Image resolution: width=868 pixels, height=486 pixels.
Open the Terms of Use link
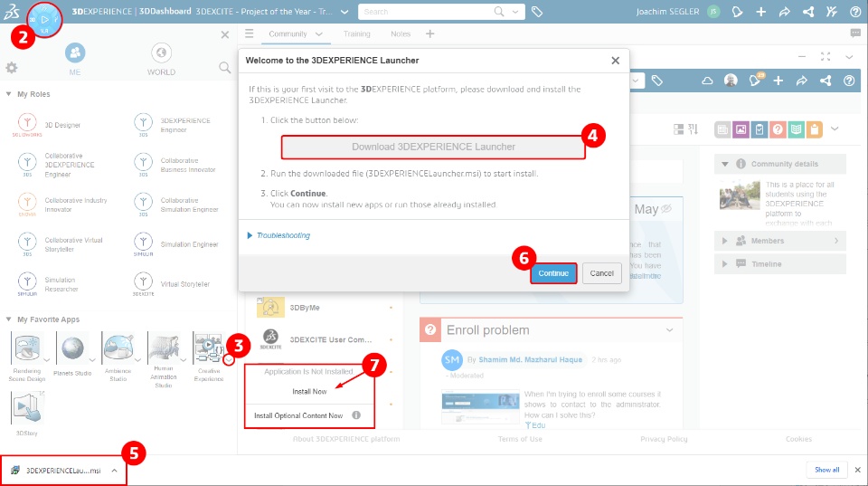pyautogui.click(x=520, y=439)
